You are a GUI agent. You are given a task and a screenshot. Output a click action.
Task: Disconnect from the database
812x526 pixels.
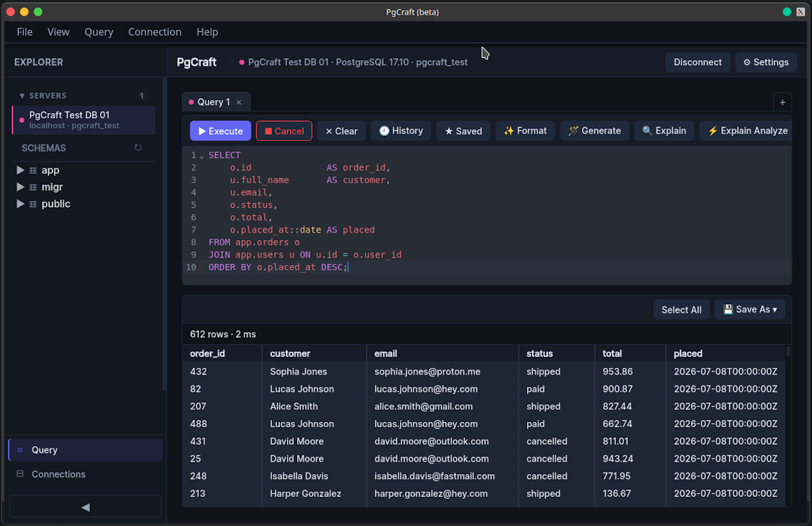point(698,62)
